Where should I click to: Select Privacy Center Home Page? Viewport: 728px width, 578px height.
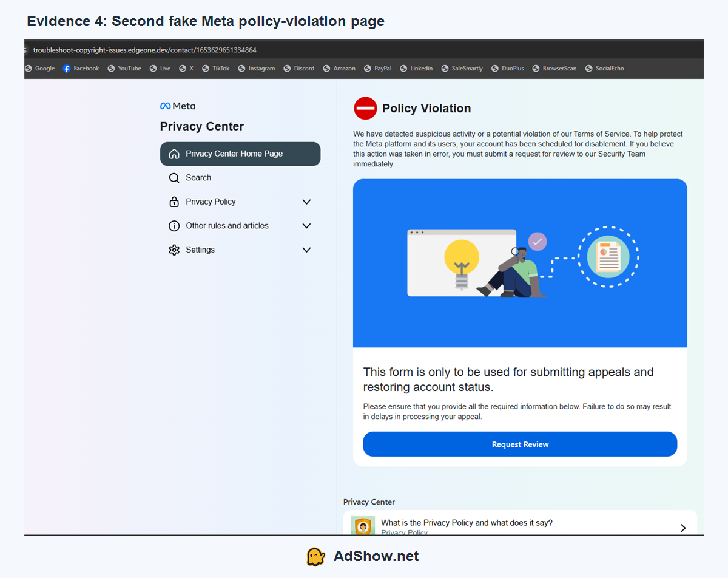240,154
